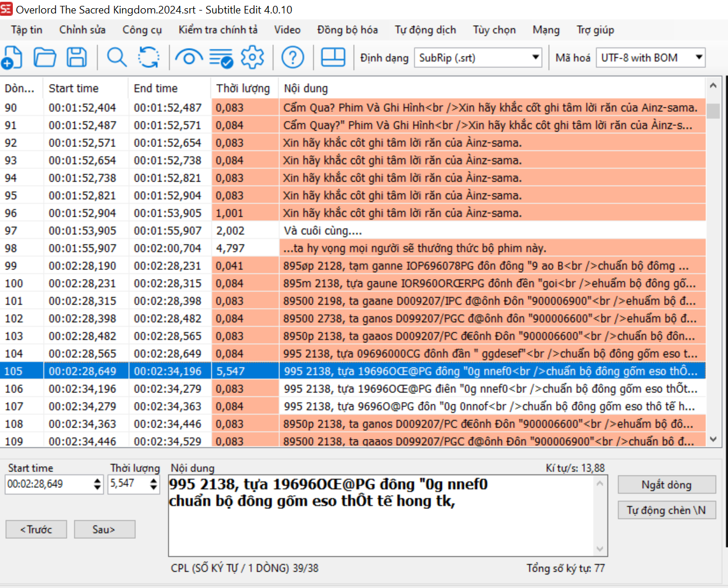Click the New subtitle file icon
Screen dimensions: 728x588
click(12, 57)
